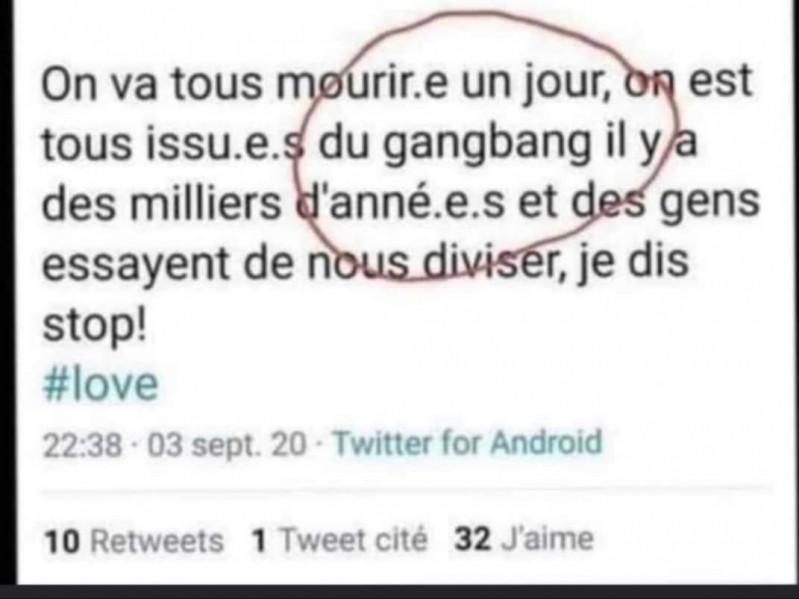
Task: Click the bold number 32 before J'aime
Action: pos(473,539)
